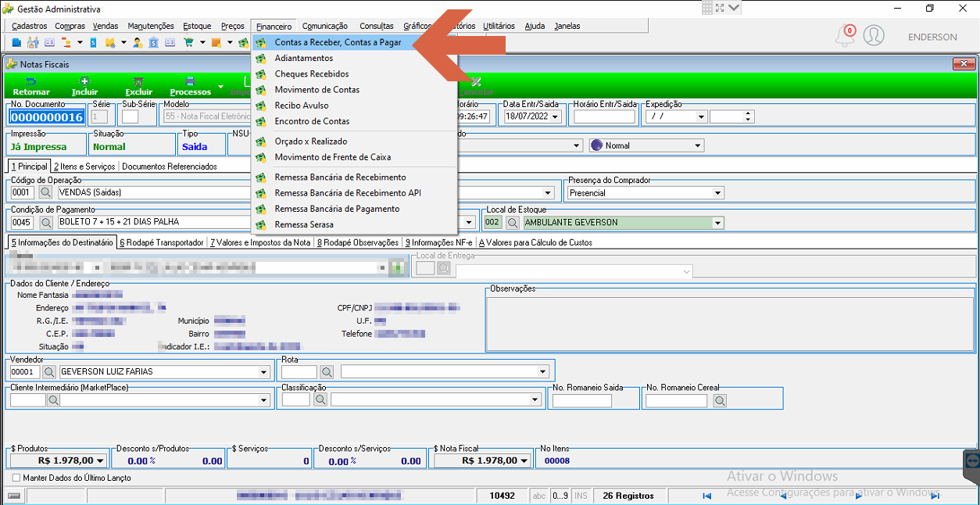
Task: Open the Cliente Intermediário dropdown list
Action: pos(263,400)
